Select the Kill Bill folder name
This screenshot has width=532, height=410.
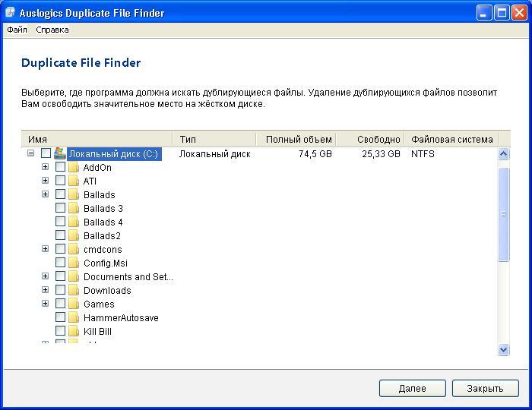tap(97, 331)
